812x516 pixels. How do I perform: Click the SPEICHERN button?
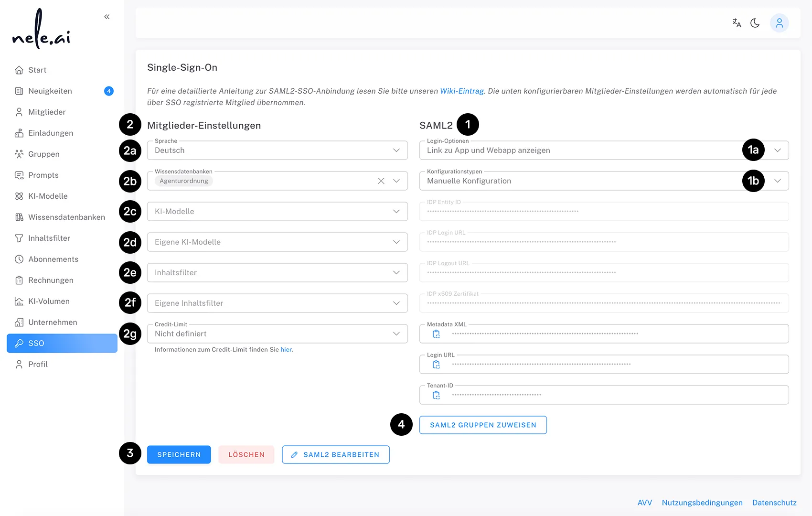point(179,454)
